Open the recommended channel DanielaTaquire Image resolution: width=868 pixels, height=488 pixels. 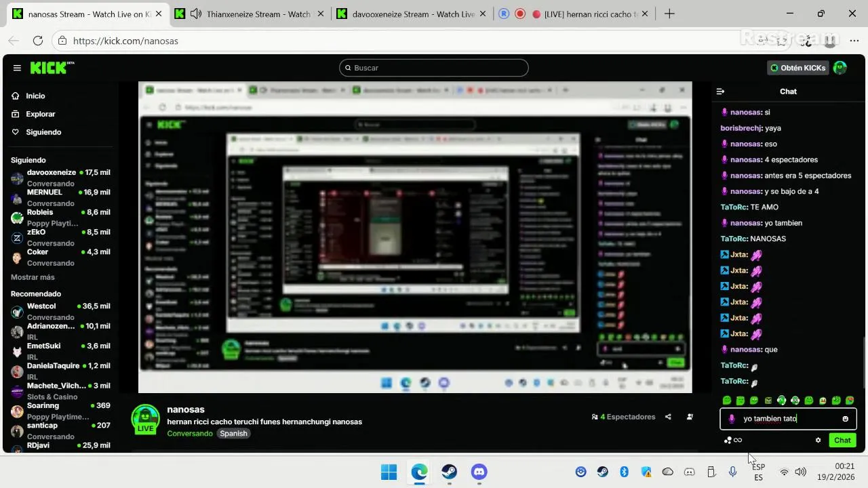[x=60, y=371]
